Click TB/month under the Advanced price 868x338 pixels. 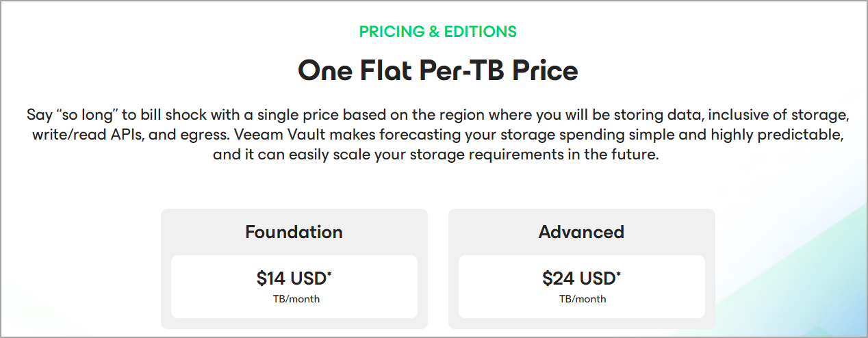pyautogui.click(x=582, y=299)
